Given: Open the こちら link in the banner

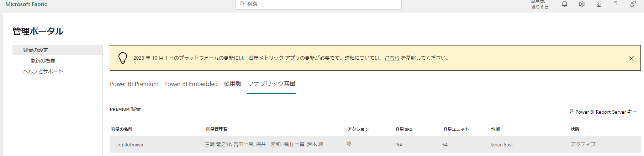Looking at the screenshot, I should pos(392,58).
